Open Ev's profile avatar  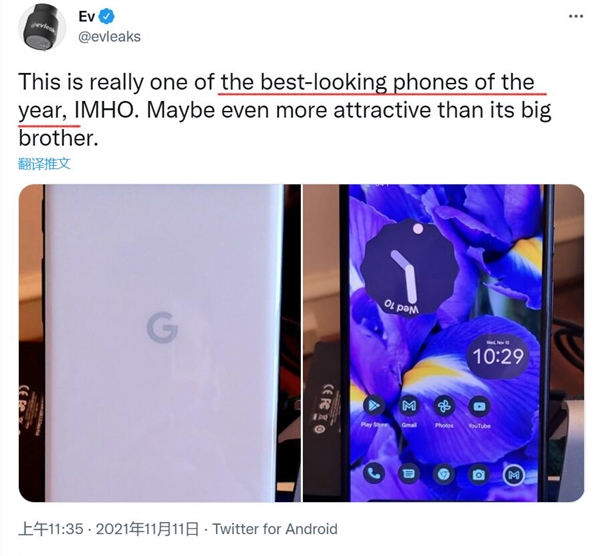pos(42,28)
